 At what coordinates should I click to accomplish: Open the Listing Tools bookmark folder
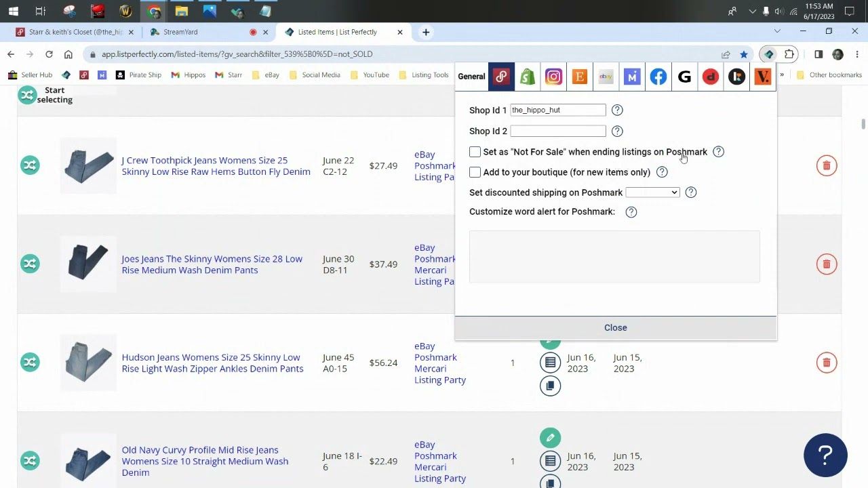[x=424, y=75]
